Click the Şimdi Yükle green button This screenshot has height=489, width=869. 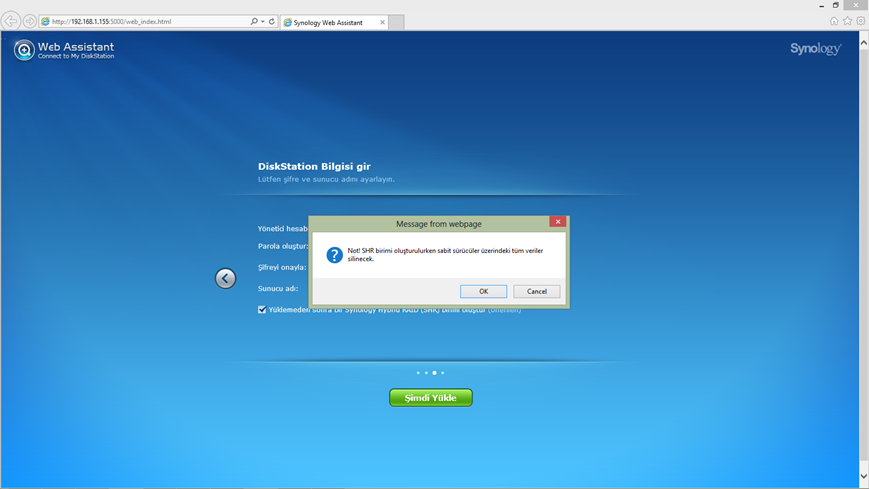431,398
